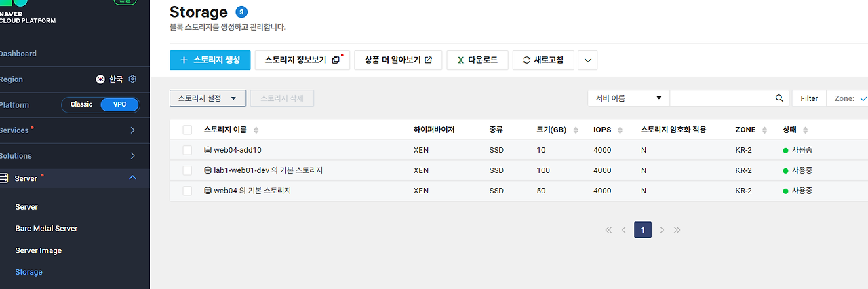Sort by the 크기(GB) column arrows
Screen dimensions: 868x289
point(576,130)
